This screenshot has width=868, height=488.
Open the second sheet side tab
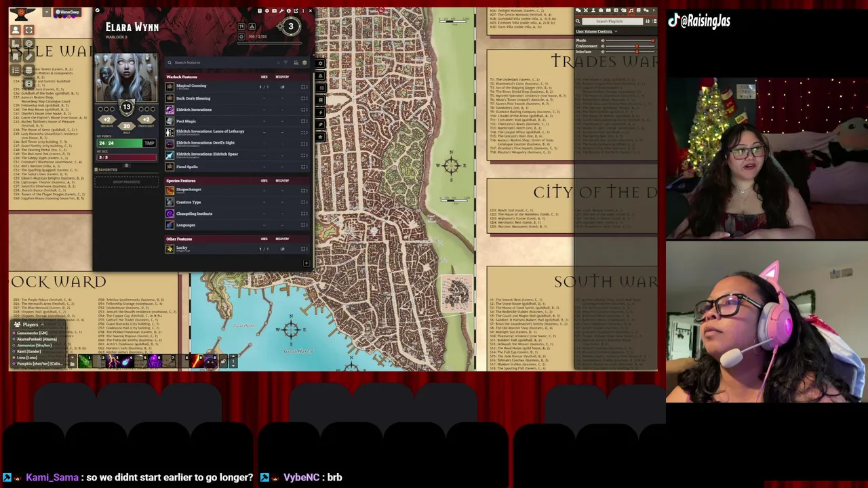pos(320,76)
